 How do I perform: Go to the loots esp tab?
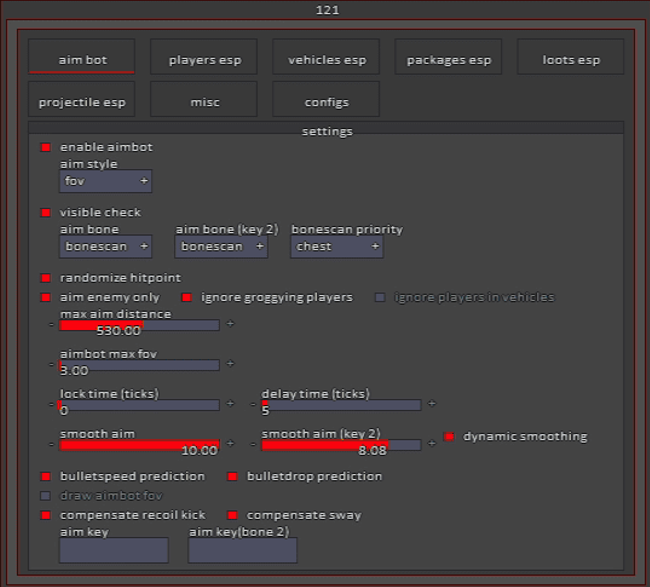click(x=571, y=59)
